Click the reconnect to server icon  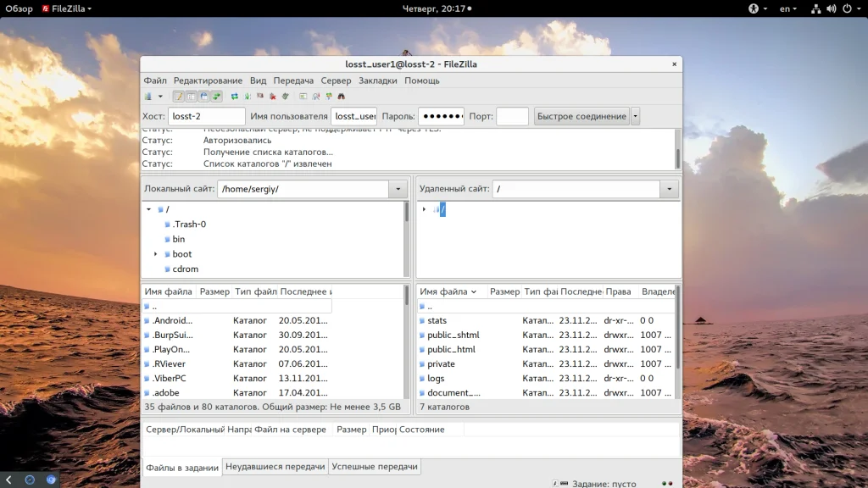[286, 97]
